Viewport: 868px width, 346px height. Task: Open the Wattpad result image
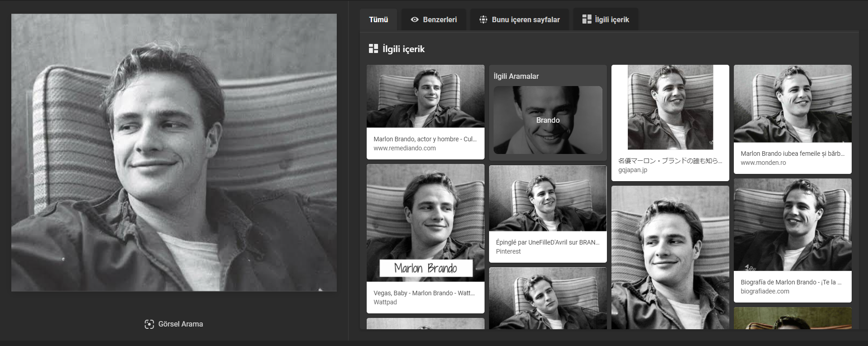tap(426, 223)
